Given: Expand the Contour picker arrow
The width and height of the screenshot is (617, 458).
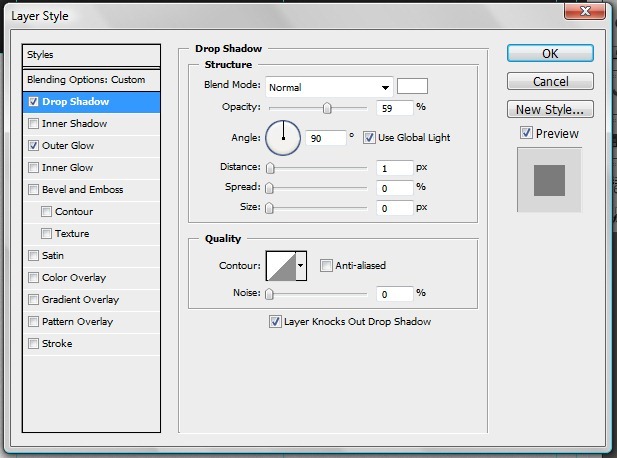Looking at the screenshot, I should [x=301, y=266].
